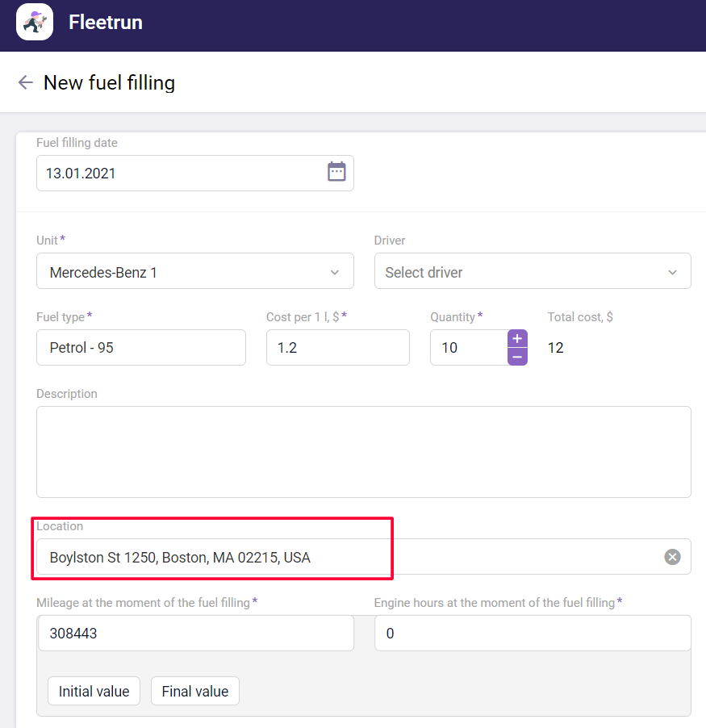Open the calendar date picker icon
Screen dimensions: 706x728
point(336,172)
